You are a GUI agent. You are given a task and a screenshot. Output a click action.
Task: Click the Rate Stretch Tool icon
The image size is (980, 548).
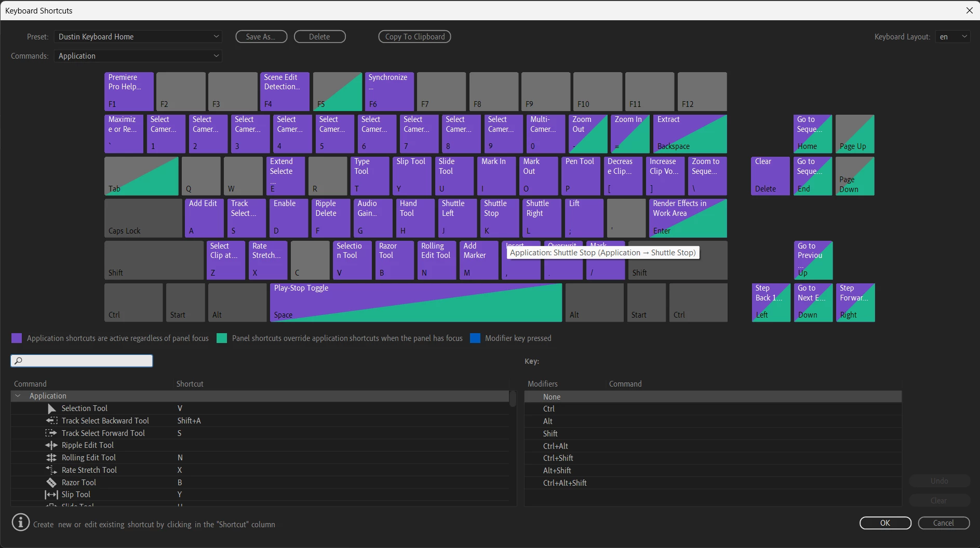(x=51, y=470)
